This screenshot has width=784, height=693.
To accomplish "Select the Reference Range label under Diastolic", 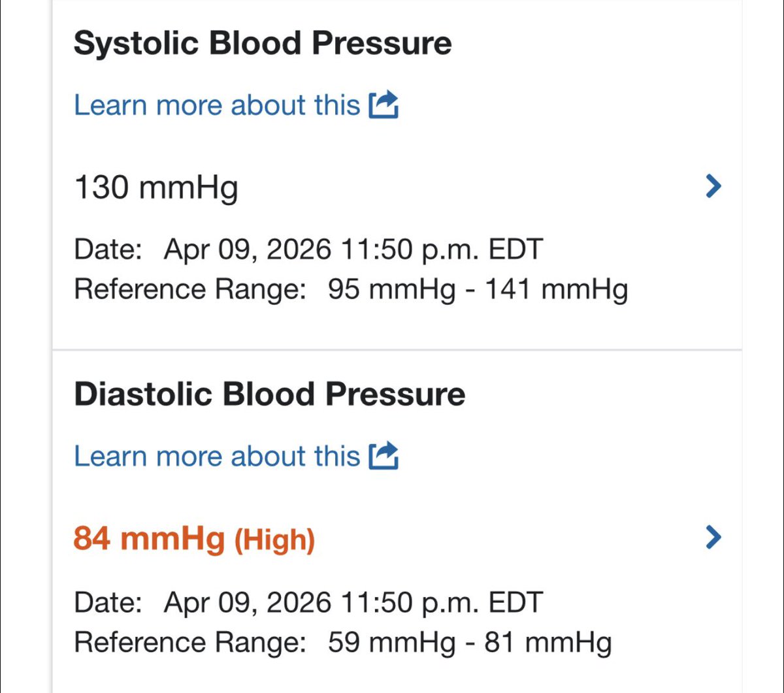I will [x=190, y=642].
